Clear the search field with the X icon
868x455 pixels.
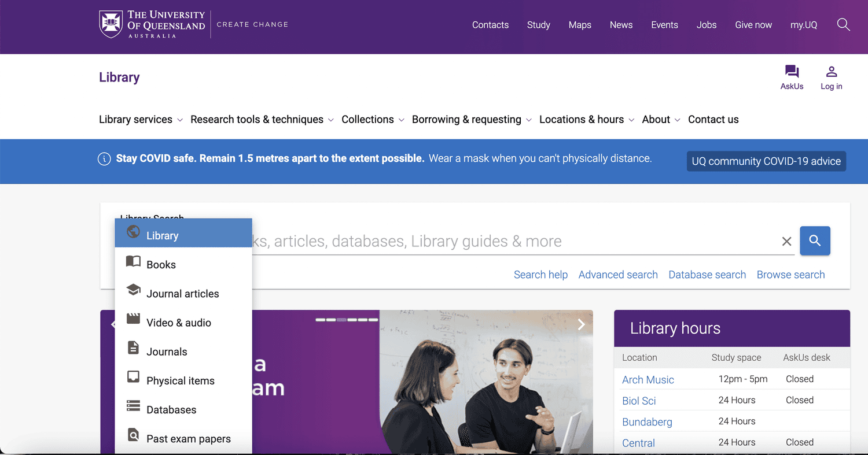tap(786, 242)
